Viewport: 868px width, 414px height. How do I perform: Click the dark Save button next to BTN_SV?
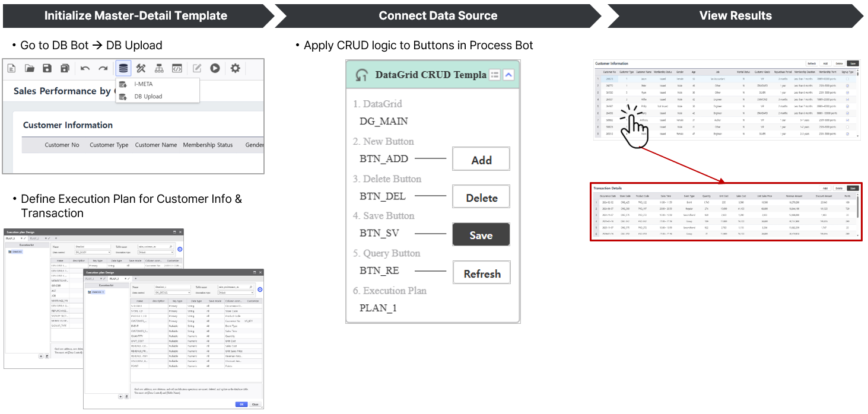tap(481, 235)
